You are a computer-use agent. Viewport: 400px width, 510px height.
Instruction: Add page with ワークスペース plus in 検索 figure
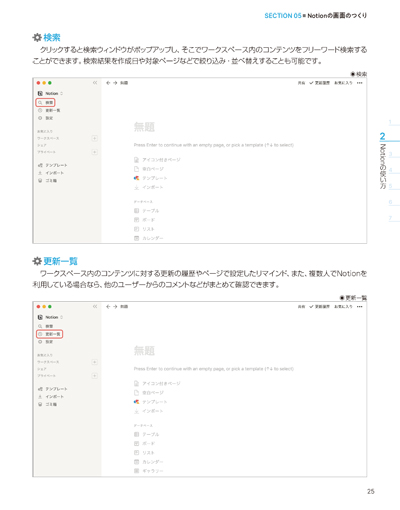click(95, 138)
